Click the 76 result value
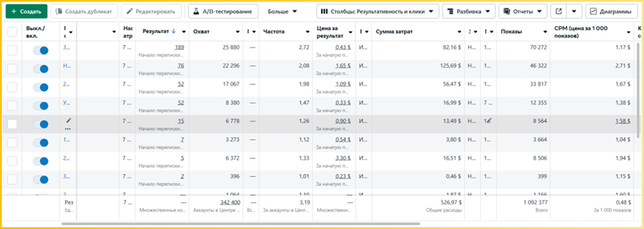 click(181, 66)
